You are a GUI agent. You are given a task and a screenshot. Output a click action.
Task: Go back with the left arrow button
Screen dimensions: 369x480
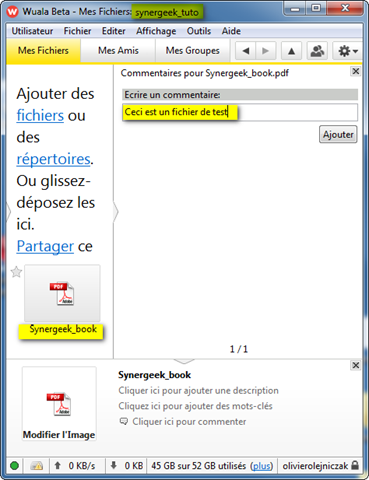246,51
